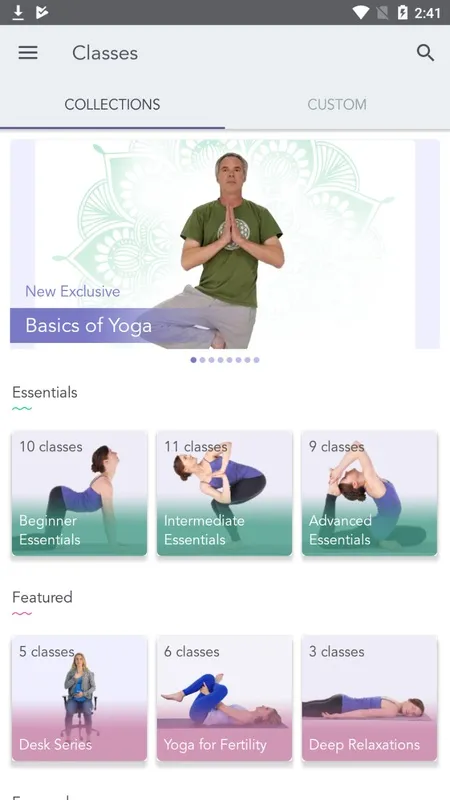Open Intermediate Essentials collection

click(x=224, y=493)
